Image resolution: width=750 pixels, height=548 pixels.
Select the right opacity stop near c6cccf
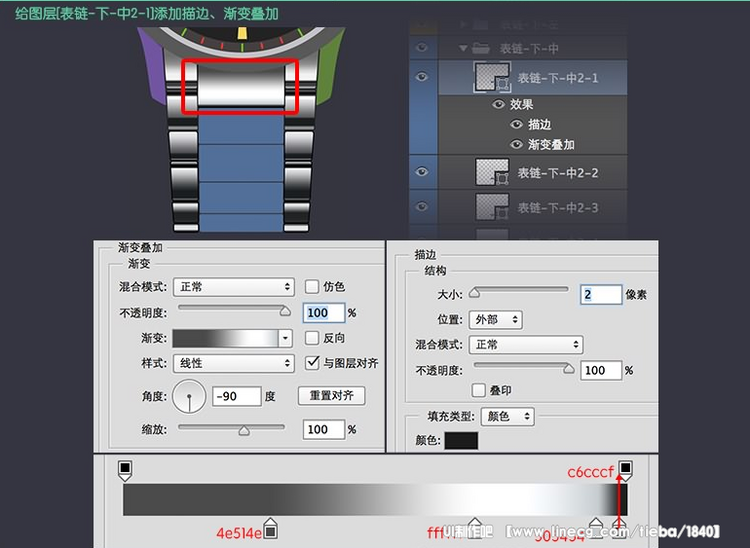(626, 471)
